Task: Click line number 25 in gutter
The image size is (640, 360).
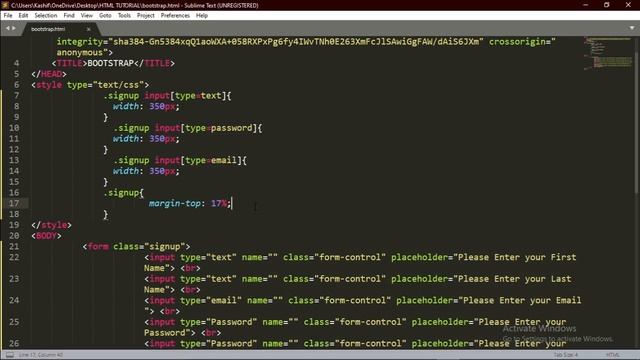Action: [14, 322]
